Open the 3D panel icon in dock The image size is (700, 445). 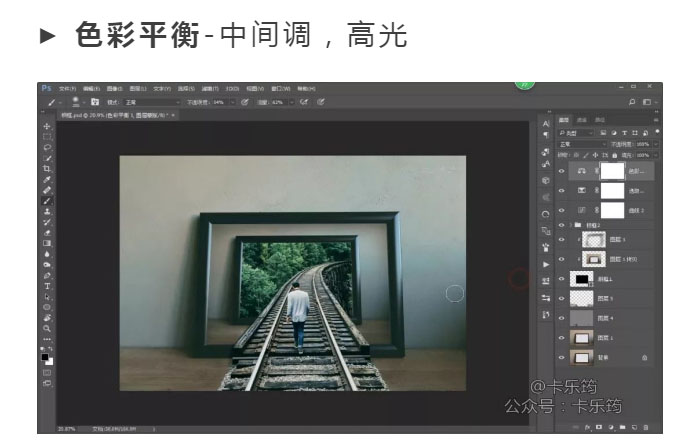point(546,180)
